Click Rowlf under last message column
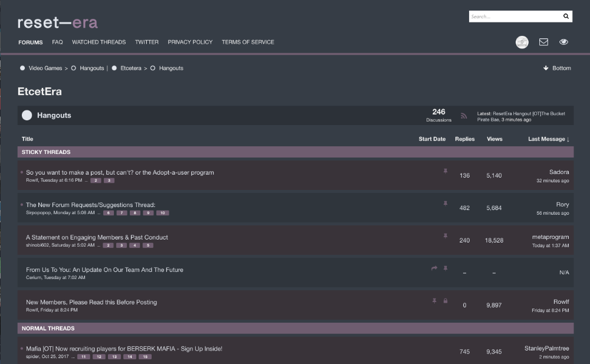The image size is (590, 364). coord(561,301)
